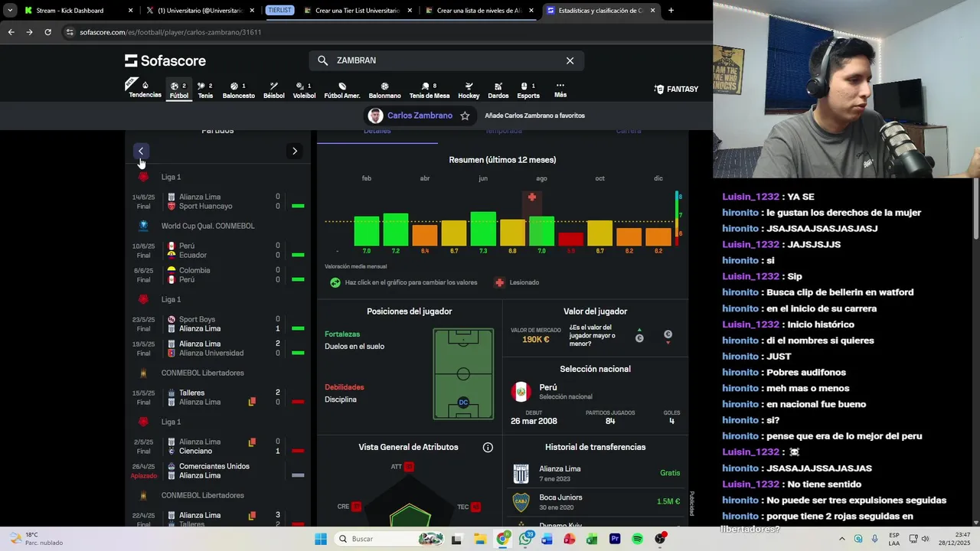This screenshot has width=980, height=551.
Task: Open Premiere Pro from taskbar
Action: point(615,539)
